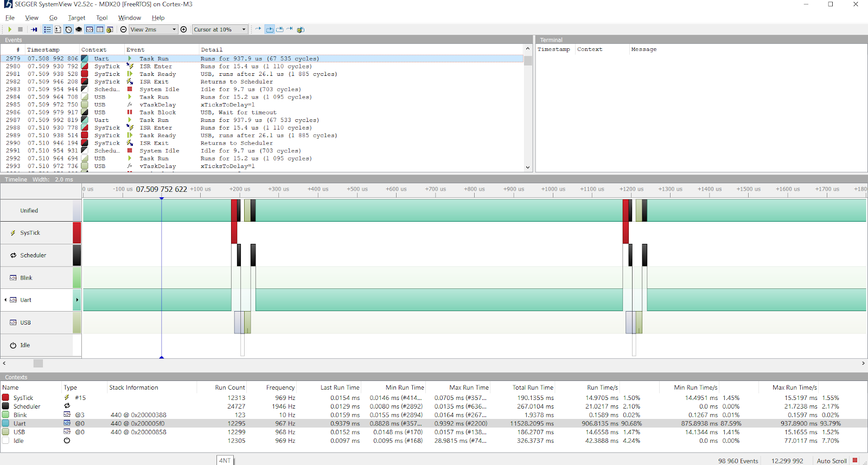Click Blink's task type icon in Contexts

[x=67, y=415]
